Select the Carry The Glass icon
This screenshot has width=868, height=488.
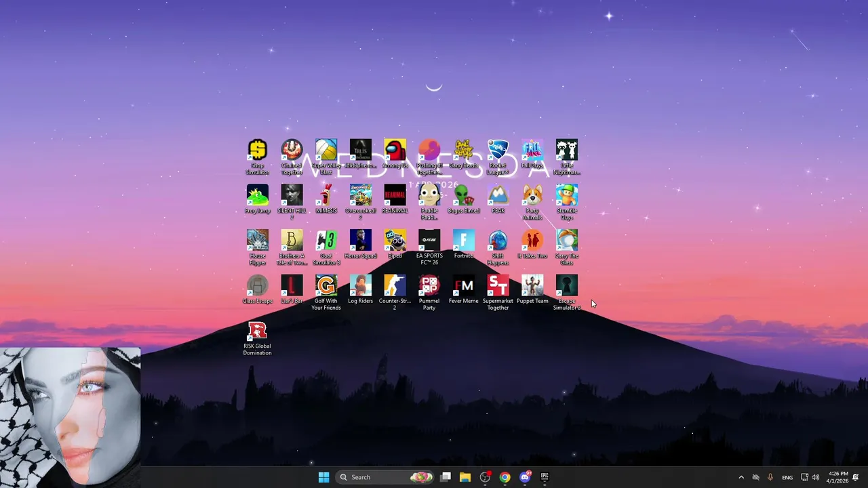[567, 241]
